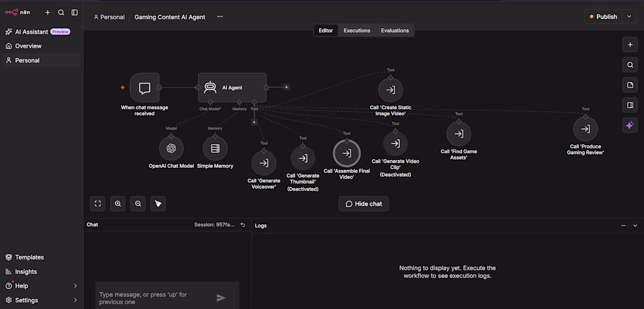
Task: Toggle the focus panel icon on canvas
Action: (x=630, y=105)
